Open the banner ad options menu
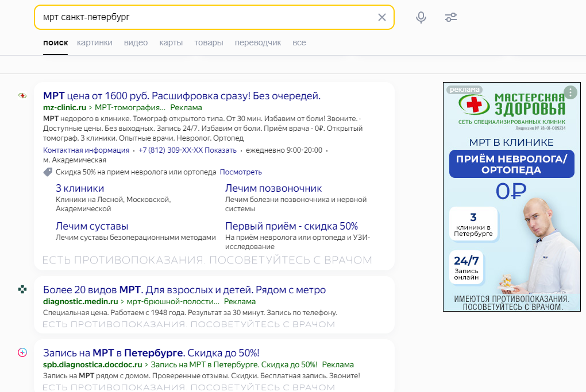The width and height of the screenshot is (586, 392). coord(569,92)
